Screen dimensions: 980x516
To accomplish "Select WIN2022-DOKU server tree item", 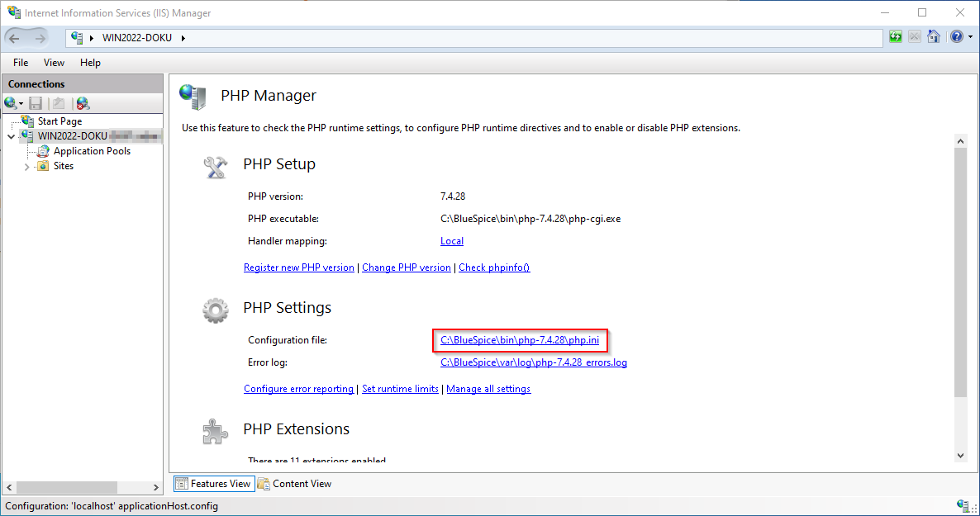I will pos(73,136).
